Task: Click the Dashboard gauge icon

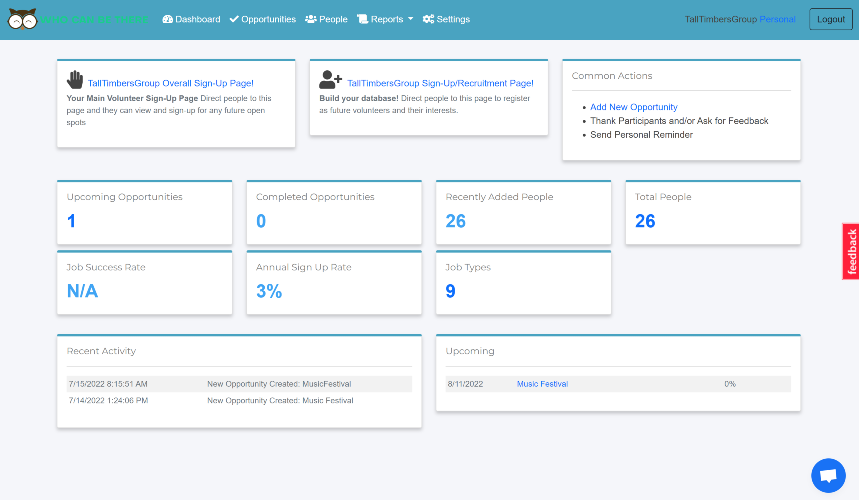Action: click(168, 19)
